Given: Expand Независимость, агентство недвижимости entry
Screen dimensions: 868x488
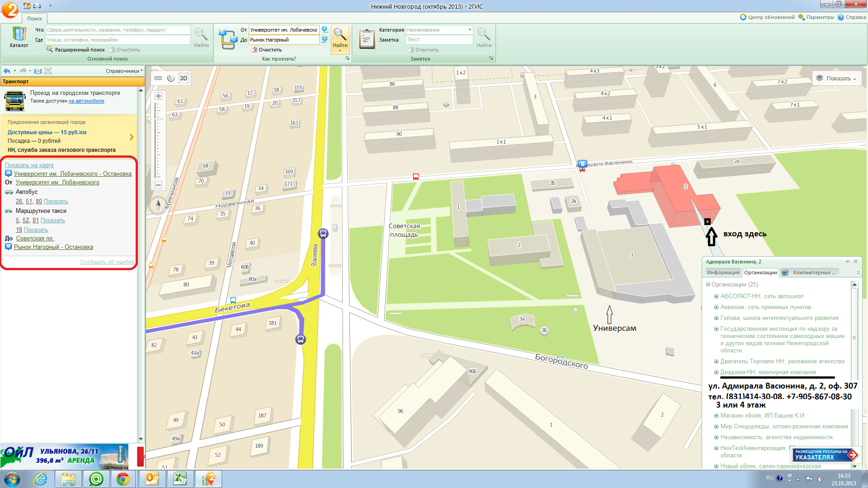Looking at the screenshot, I should tap(716, 437).
